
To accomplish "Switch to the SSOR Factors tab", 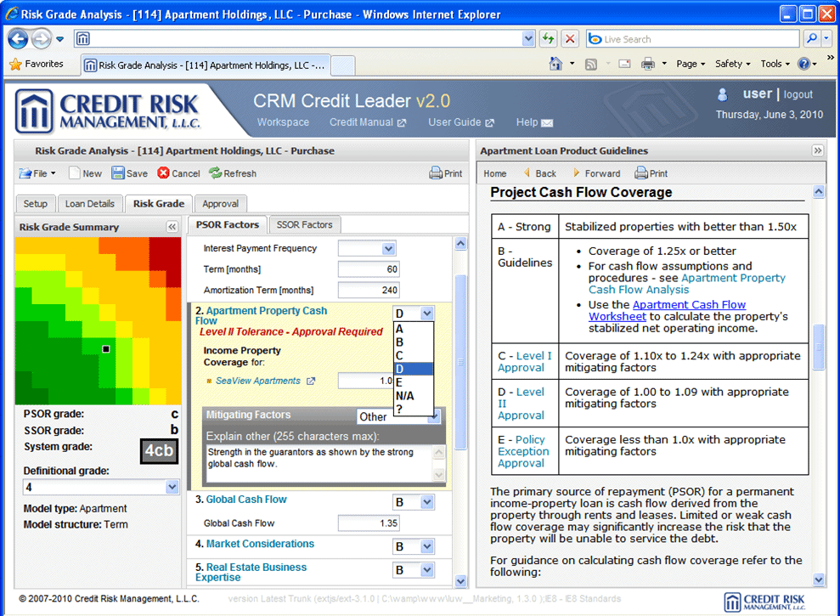I will tap(304, 224).
